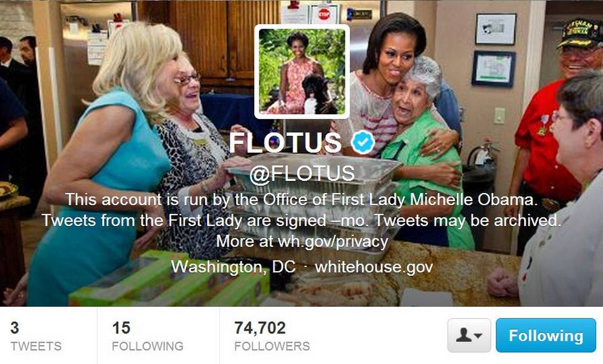Viewport: 603px width, 364px height.
Task: Click the 'More at' text before the privacy link
Action: pos(245,242)
